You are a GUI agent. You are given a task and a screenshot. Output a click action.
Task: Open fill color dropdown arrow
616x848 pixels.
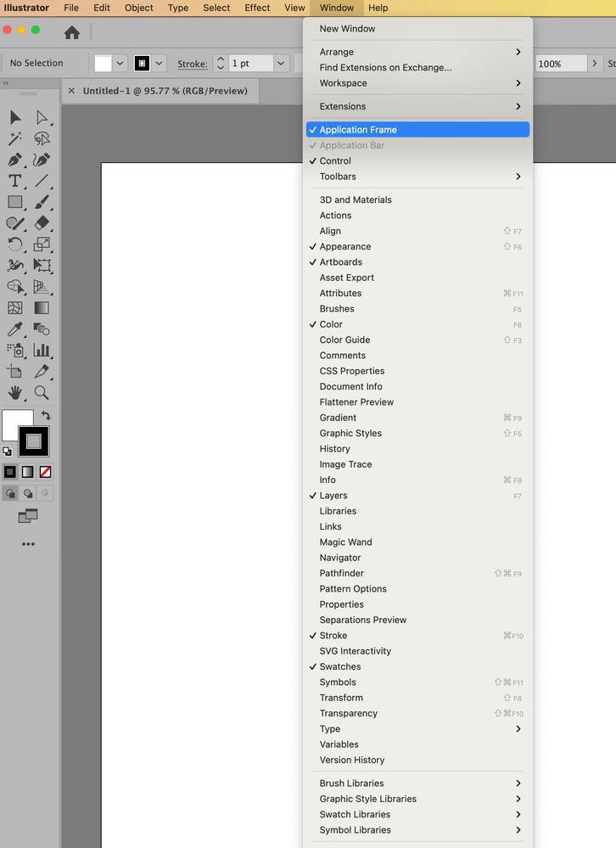click(x=120, y=64)
